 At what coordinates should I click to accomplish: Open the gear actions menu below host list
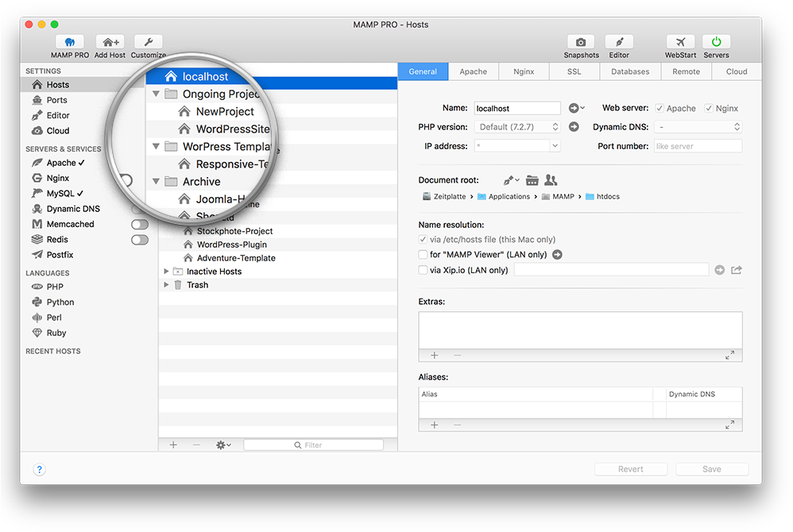click(223, 445)
